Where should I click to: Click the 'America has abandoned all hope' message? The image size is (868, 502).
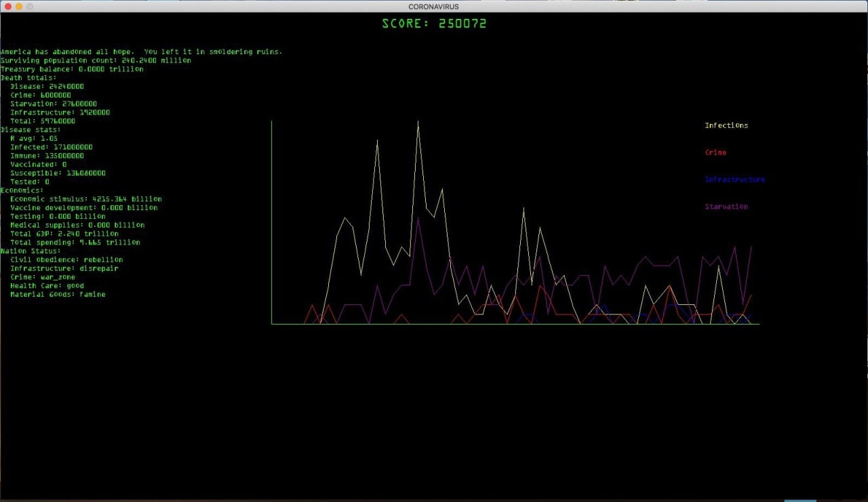[141, 51]
